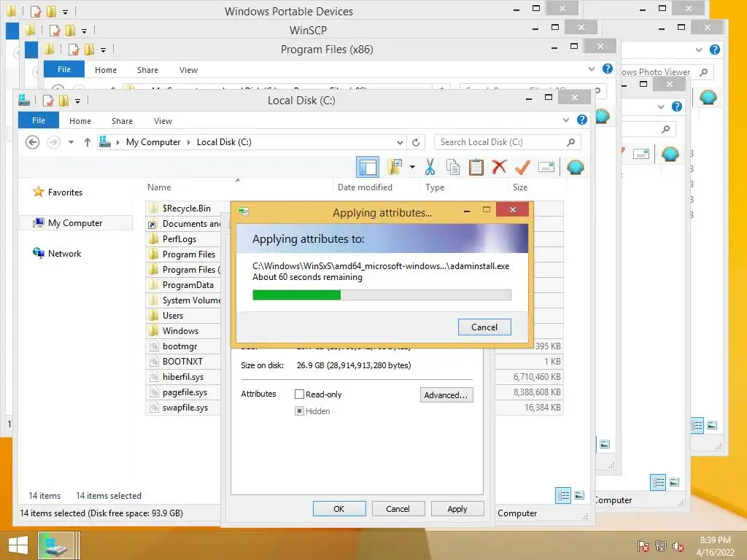Click the File Explorer taskbar button
747x560 pixels.
(x=57, y=545)
